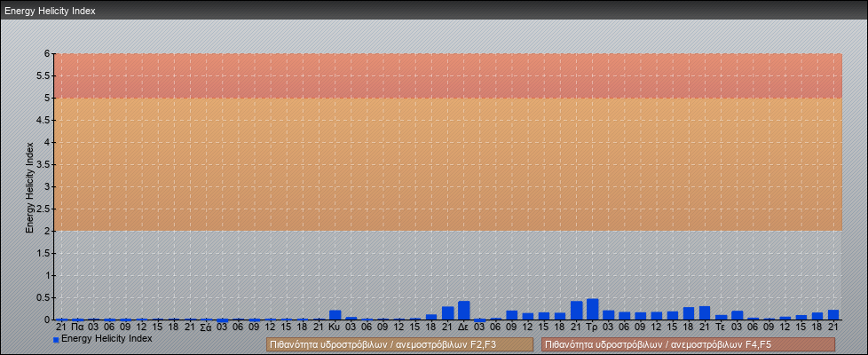Click the rotated y-axis title Energy Helicity Index

coord(30,187)
